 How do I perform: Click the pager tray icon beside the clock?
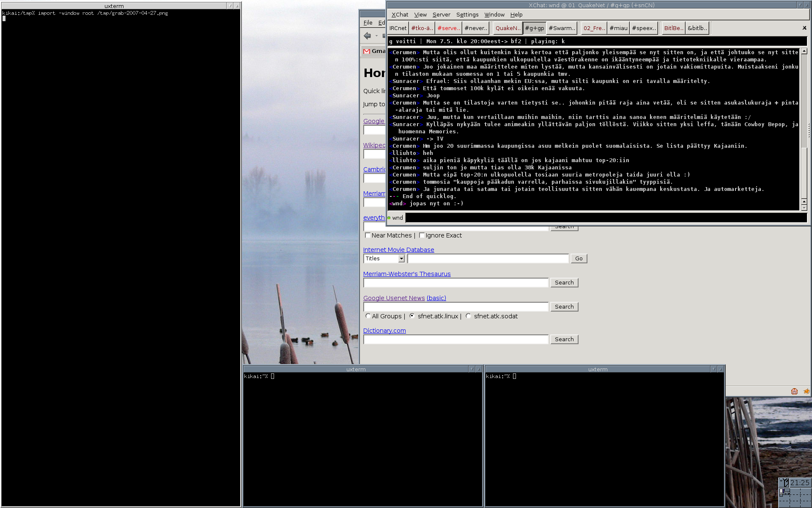pyautogui.click(x=784, y=483)
